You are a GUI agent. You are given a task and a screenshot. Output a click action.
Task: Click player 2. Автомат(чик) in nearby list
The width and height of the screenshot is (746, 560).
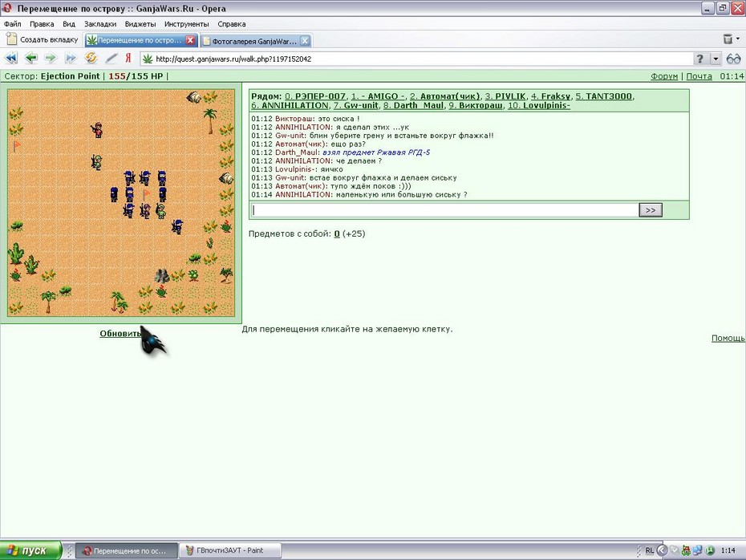point(445,96)
